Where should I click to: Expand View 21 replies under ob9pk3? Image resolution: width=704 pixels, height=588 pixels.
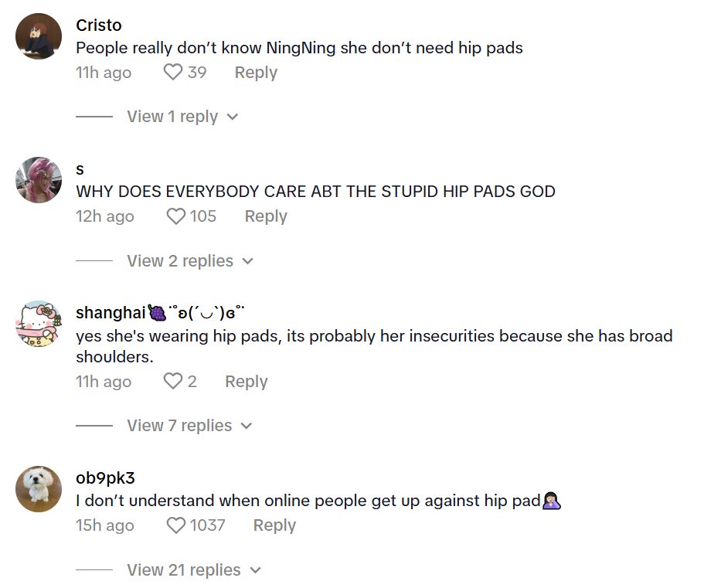(194, 570)
